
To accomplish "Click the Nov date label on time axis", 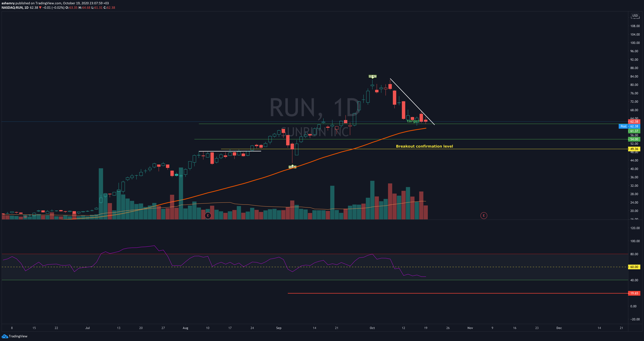I will [x=470, y=328].
